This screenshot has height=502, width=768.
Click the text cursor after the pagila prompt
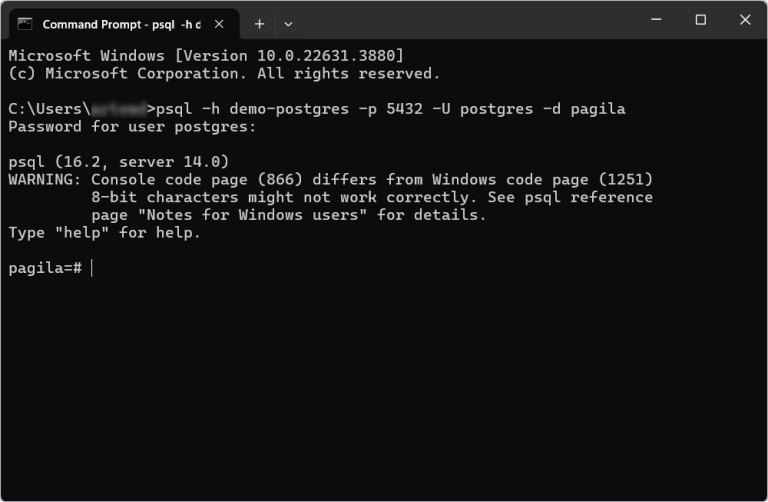pos(92,268)
